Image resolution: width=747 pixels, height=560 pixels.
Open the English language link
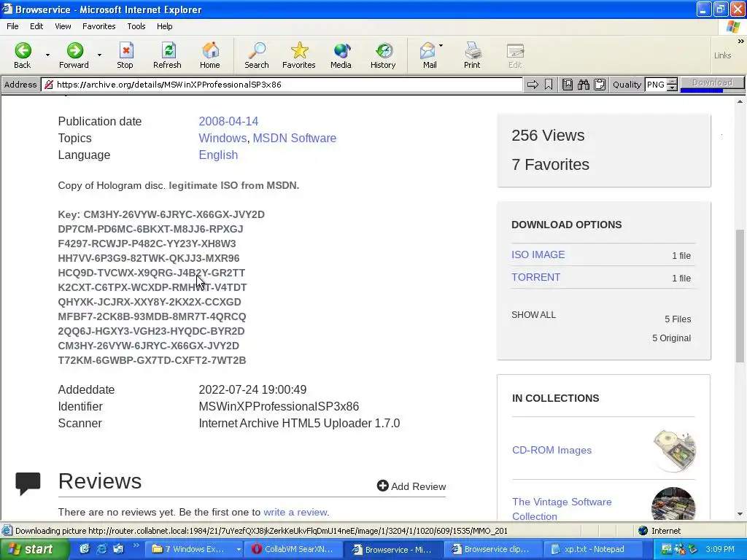[x=218, y=155]
